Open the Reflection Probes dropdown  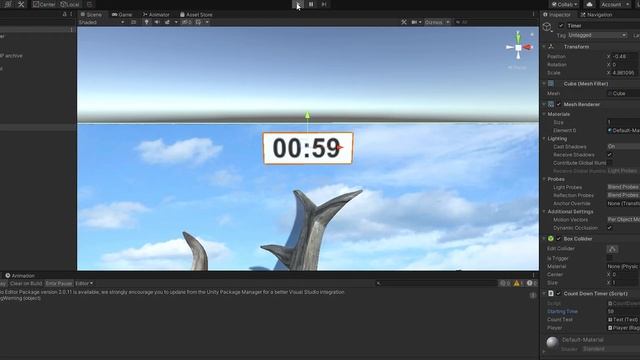(x=623, y=195)
